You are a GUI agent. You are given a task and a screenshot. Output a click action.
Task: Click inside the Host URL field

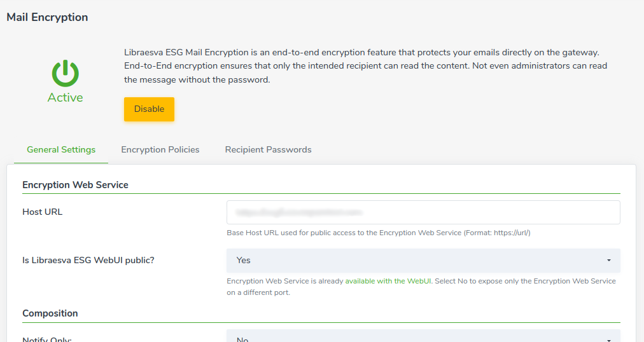(x=423, y=212)
